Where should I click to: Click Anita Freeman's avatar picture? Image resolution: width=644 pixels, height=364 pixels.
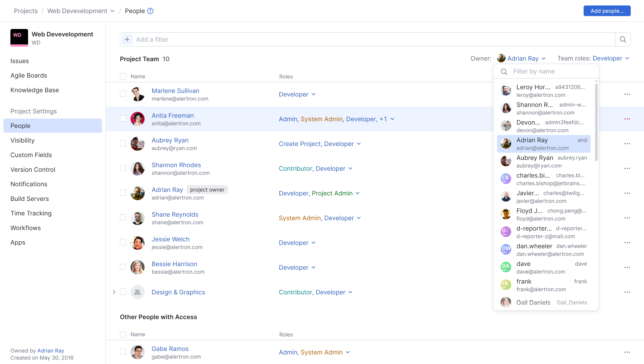[x=138, y=119]
